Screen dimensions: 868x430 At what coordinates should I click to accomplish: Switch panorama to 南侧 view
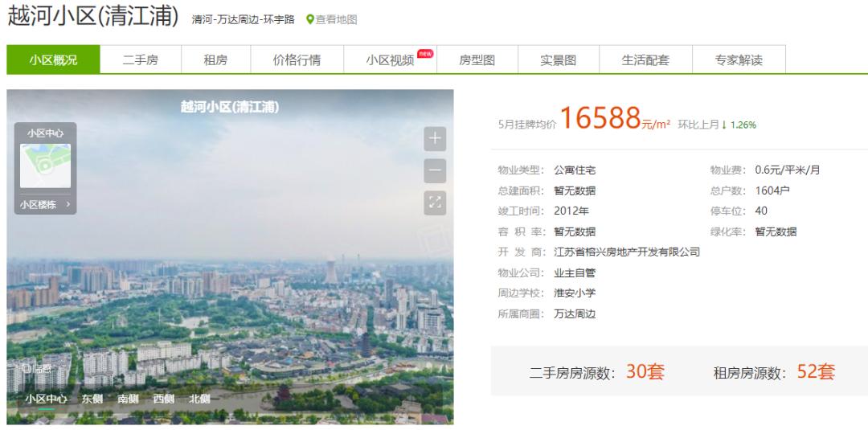tap(128, 399)
